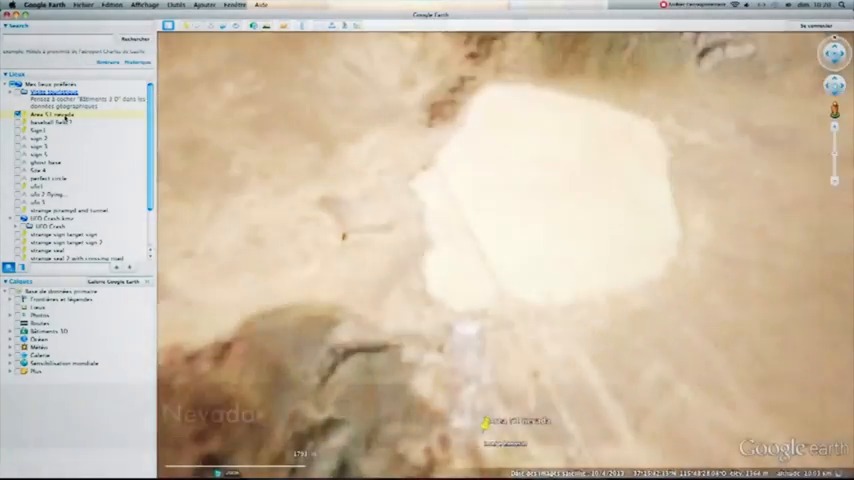Enable the baseball field checkbox
The width and height of the screenshot is (854, 480).
click(17, 122)
